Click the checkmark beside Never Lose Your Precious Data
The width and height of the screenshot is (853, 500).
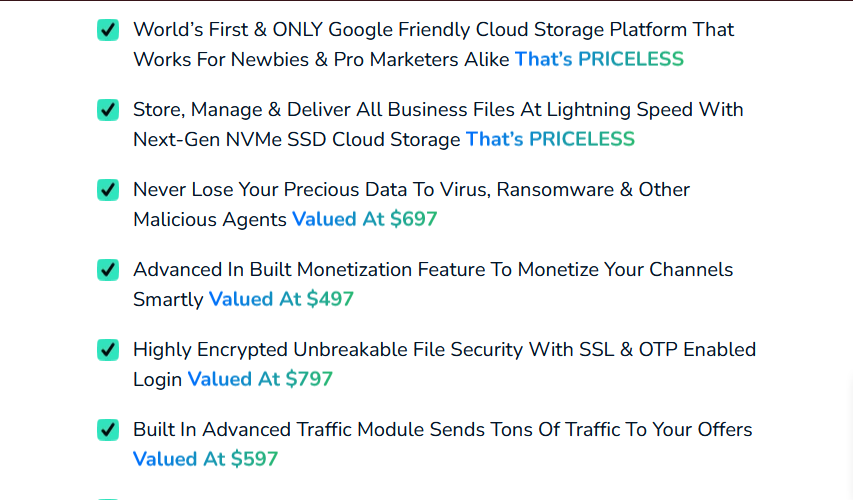point(108,190)
